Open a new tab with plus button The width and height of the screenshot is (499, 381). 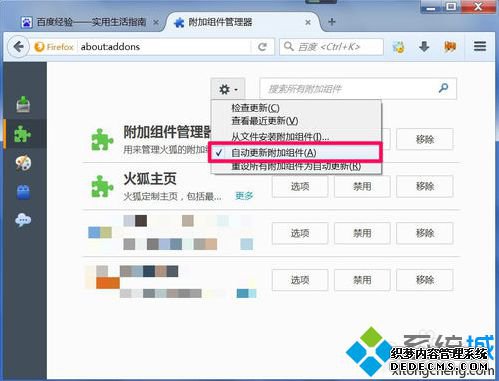(332, 22)
